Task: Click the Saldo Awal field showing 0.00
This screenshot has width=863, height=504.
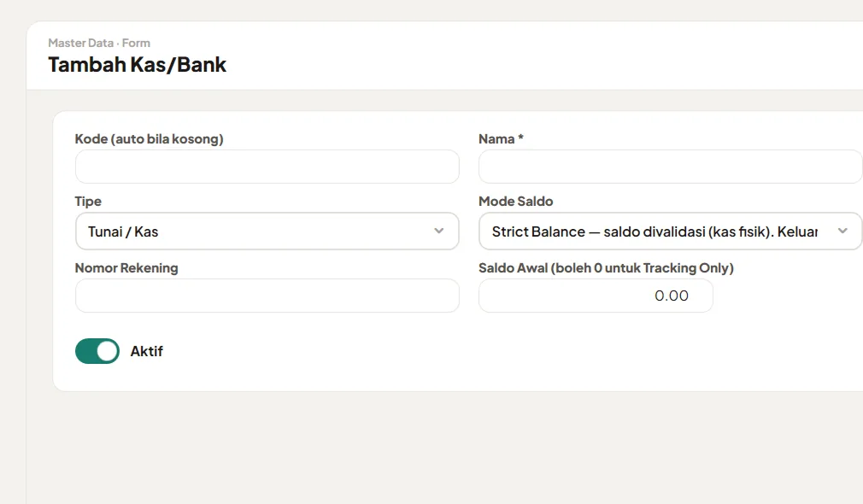Action: [x=596, y=296]
